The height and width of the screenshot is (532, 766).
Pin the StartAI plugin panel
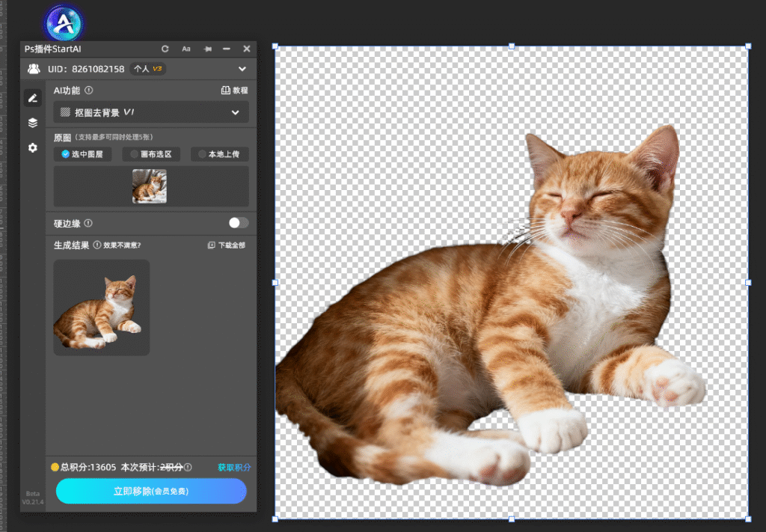point(207,49)
